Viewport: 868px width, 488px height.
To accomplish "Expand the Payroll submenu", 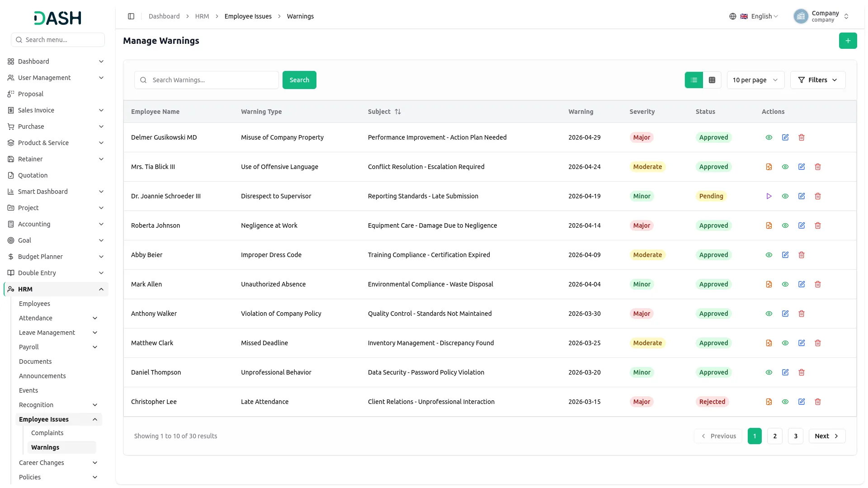I will point(58,347).
